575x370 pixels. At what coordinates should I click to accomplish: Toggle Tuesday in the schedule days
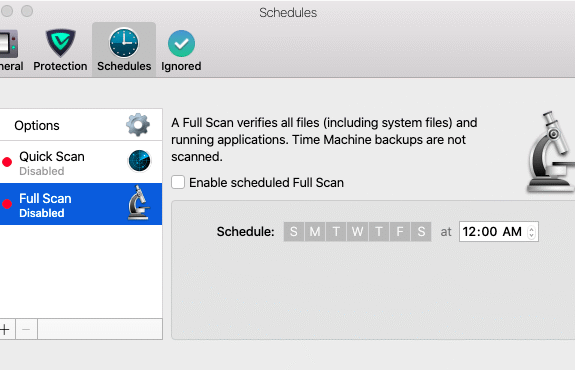pos(336,231)
